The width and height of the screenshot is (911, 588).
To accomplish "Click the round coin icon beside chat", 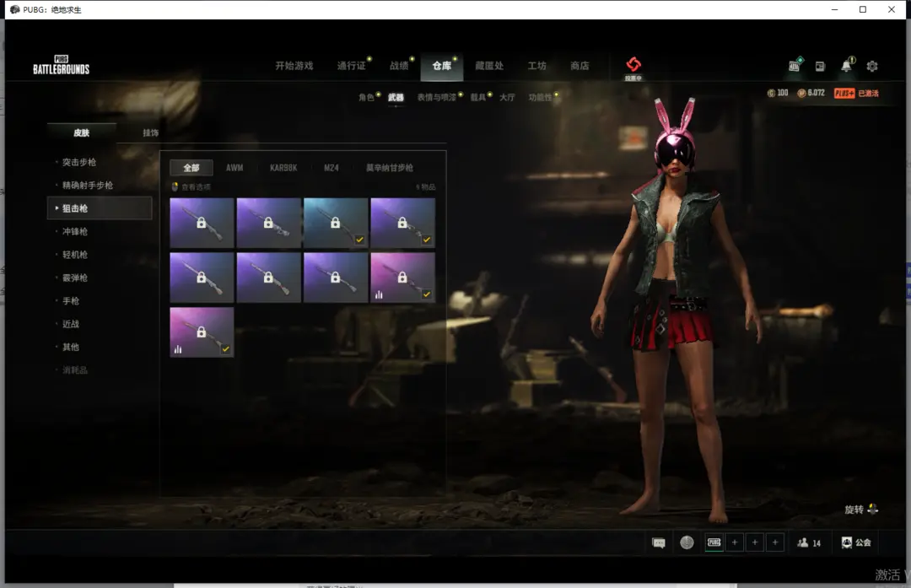I will 687,542.
